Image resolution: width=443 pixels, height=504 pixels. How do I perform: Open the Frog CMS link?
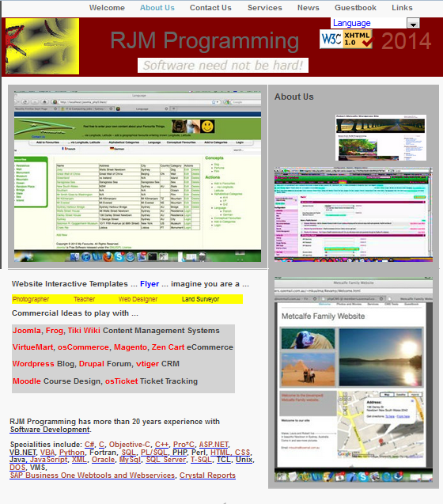pos(55,331)
